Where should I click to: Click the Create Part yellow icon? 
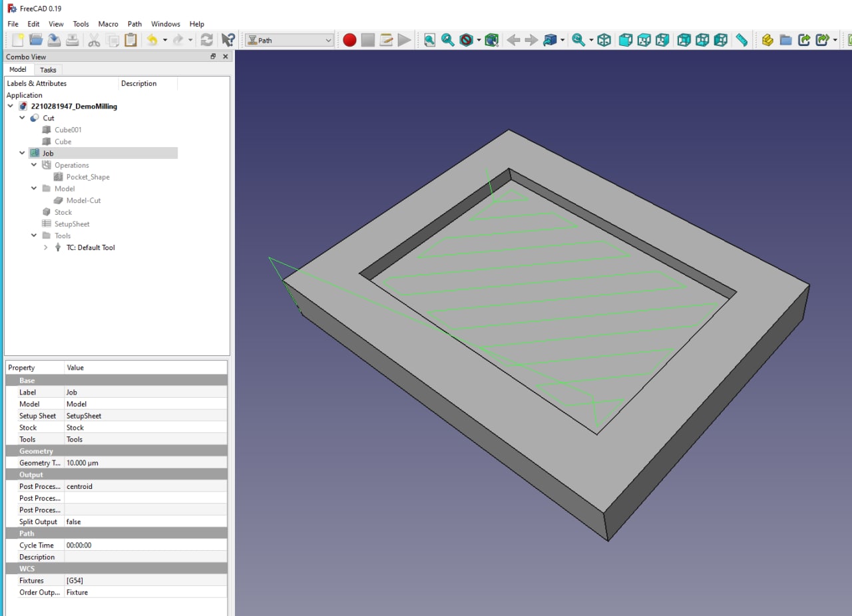(767, 41)
